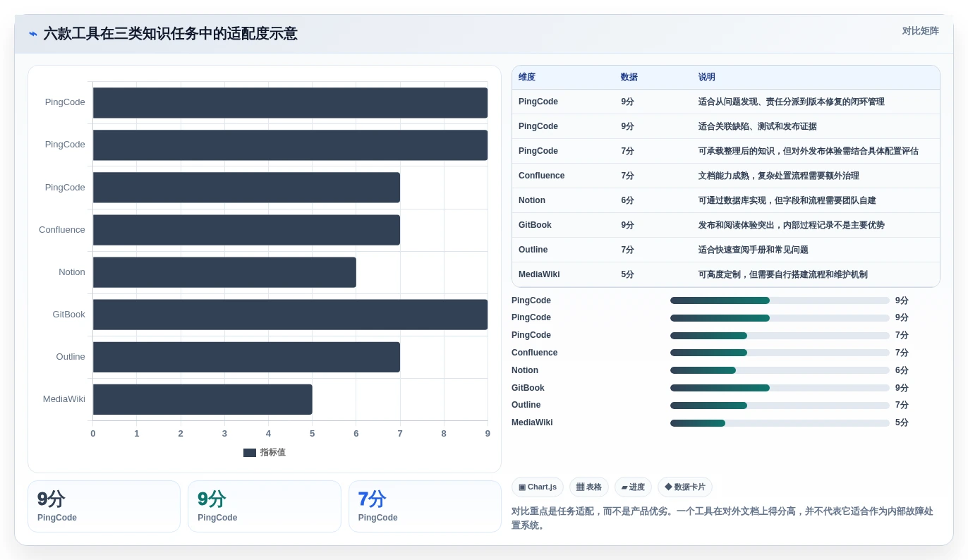Click the 7分 value beside Confluence's progress bar
Screen dimensions: 968x560
[x=902, y=353]
